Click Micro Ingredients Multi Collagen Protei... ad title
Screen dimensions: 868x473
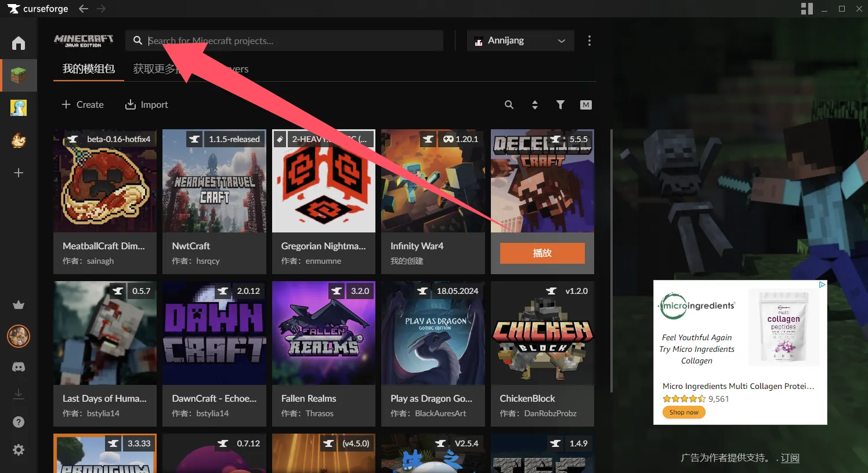[x=738, y=386]
